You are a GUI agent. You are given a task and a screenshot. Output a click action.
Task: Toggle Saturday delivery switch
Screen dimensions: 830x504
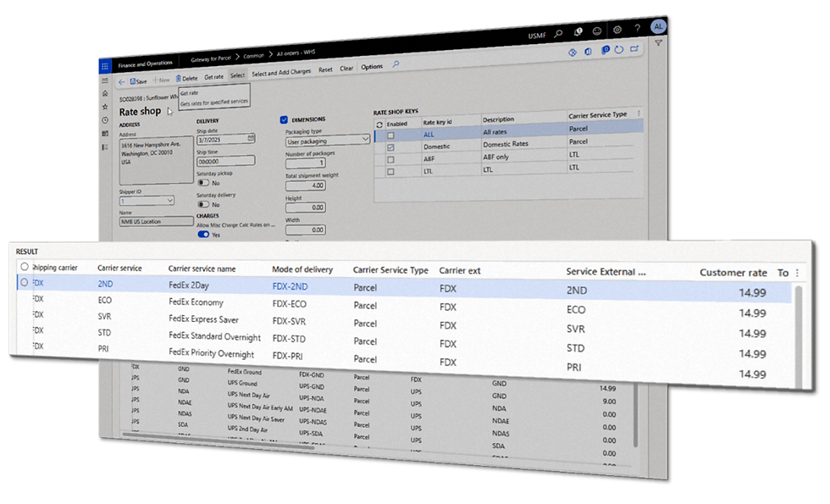(203, 204)
